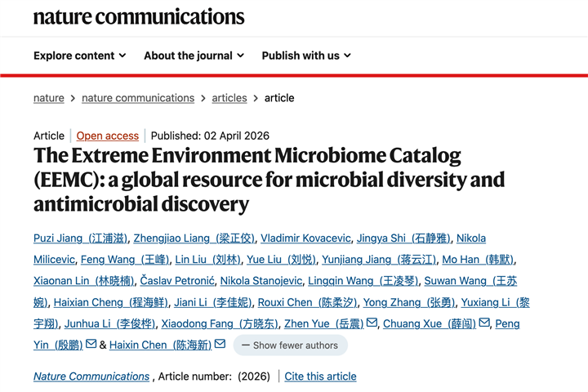Viewport: 588px width, 392px height.
Task: Collapse author list with Show fewer authors
Action: [290, 345]
